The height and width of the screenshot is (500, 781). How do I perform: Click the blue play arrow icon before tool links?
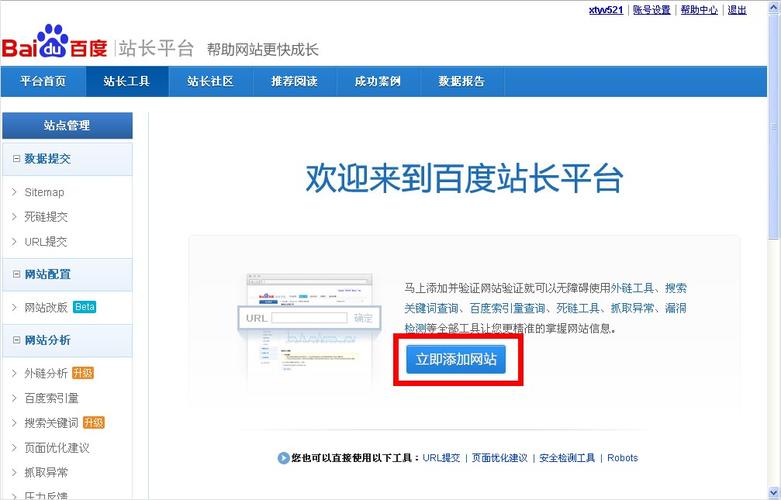[283, 458]
